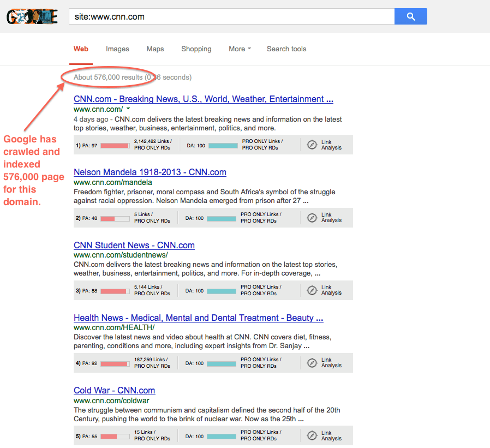The height and width of the screenshot is (448, 490).
Task: Click the www.cnn.com/HEALTH/ URL text
Action: pos(114,327)
